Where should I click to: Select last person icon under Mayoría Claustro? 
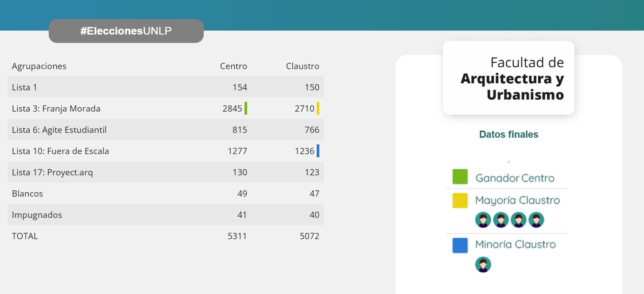[536, 220]
